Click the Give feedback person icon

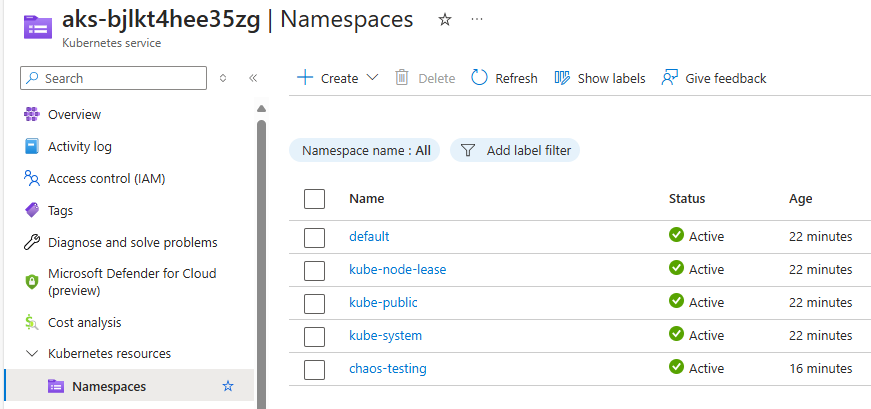click(669, 78)
